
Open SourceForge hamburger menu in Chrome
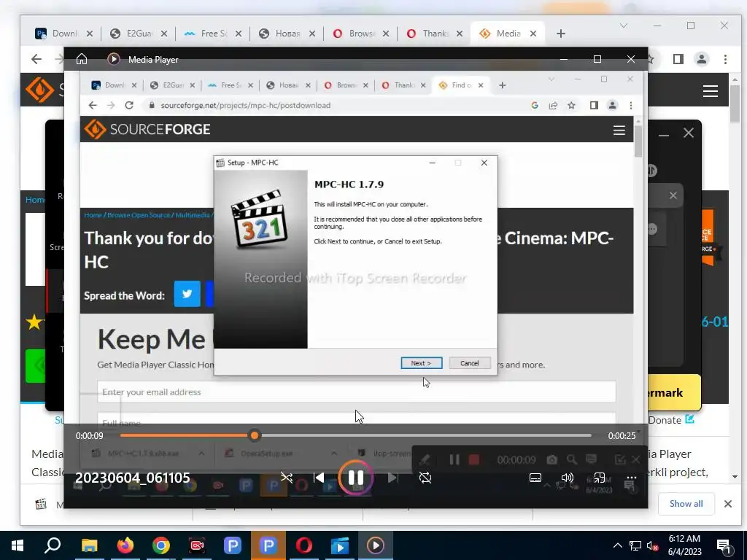[x=711, y=90]
